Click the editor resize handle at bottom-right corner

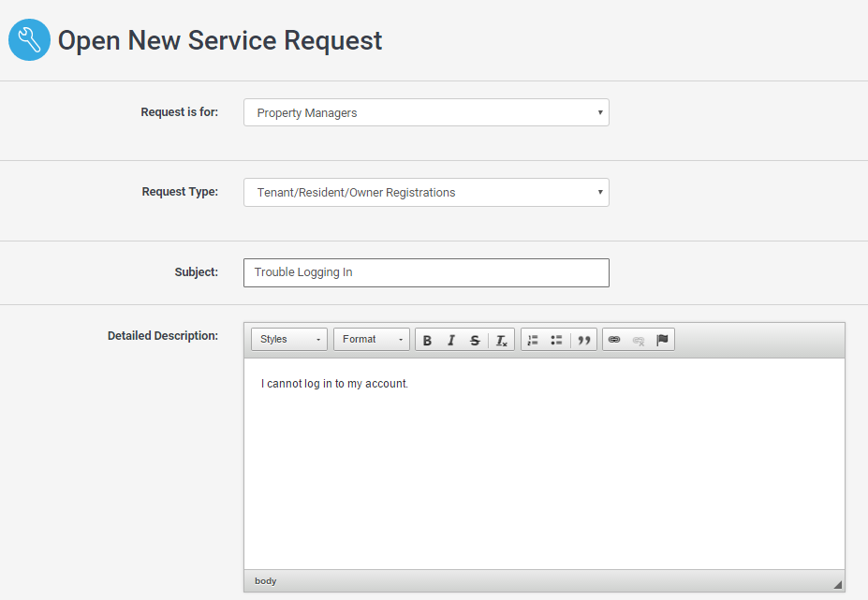pyautogui.click(x=837, y=584)
